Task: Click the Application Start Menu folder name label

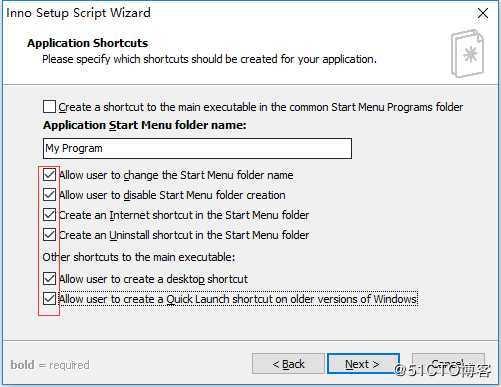Action: [145, 125]
